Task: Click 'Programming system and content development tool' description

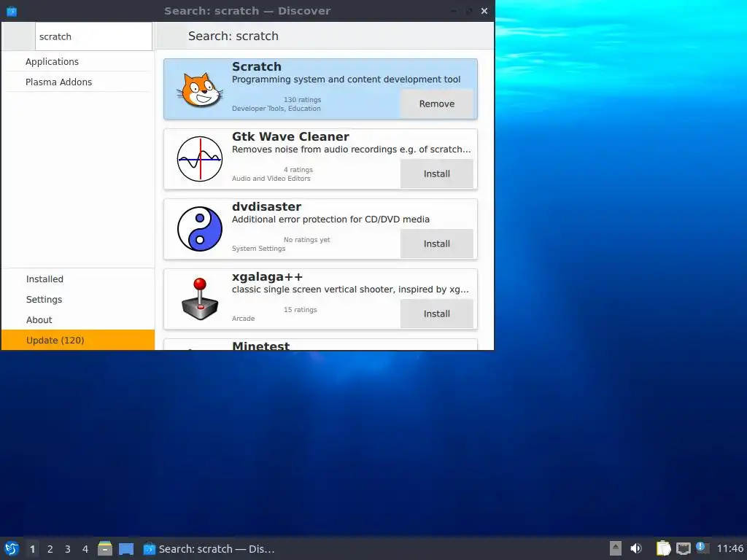Action: [347, 79]
